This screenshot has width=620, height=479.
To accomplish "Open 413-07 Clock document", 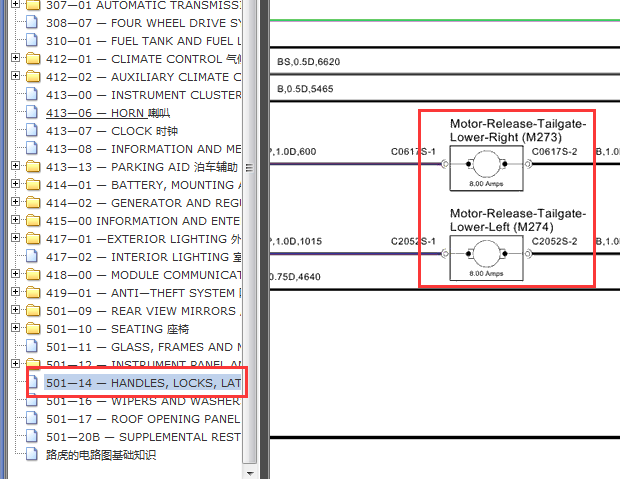I will coord(112,131).
